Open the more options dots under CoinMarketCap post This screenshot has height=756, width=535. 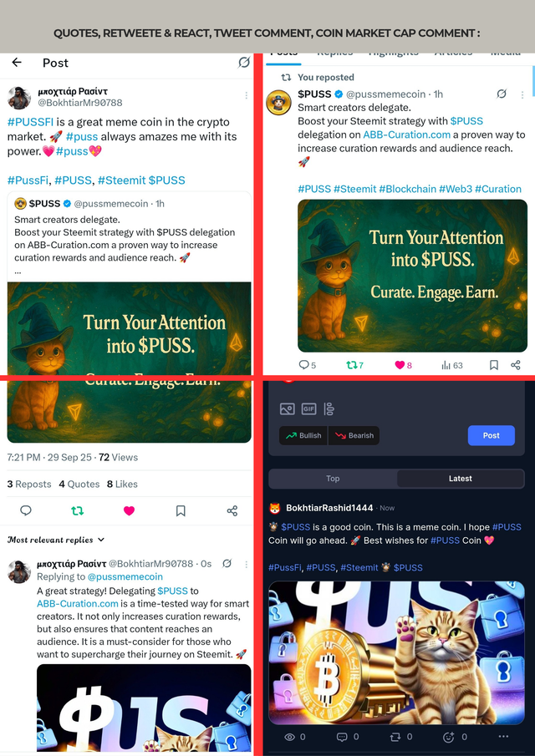503,737
